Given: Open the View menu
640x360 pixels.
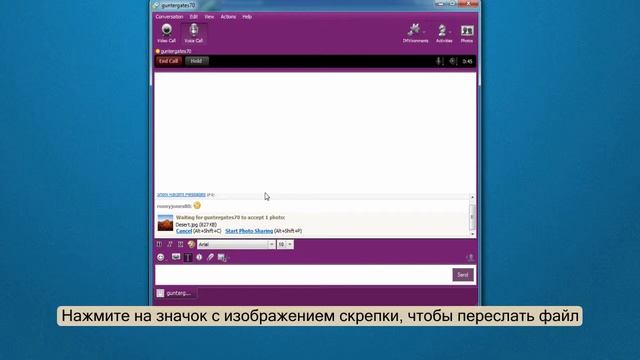Looking at the screenshot, I should [x=209, y=17].
